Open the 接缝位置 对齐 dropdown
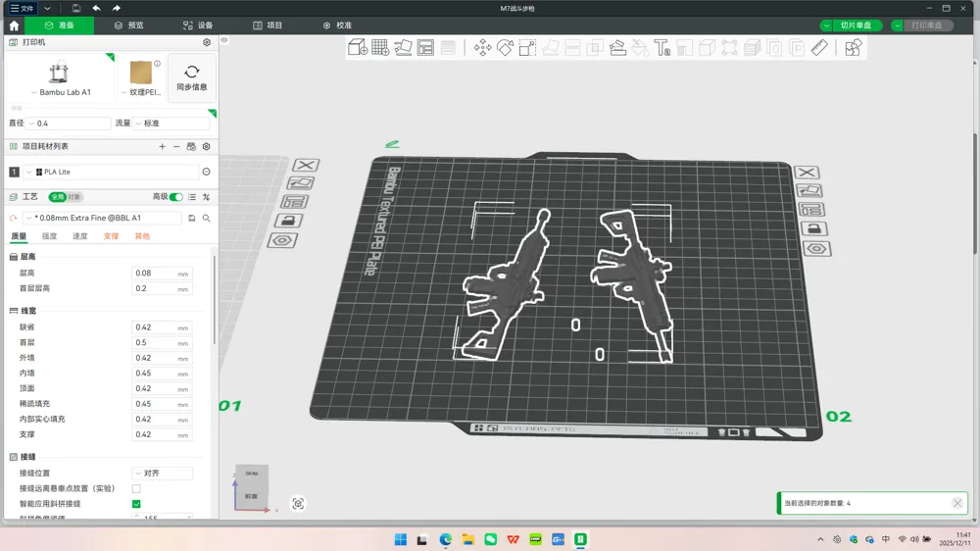This screenshot has height=551, width=980. pos(162,474)
